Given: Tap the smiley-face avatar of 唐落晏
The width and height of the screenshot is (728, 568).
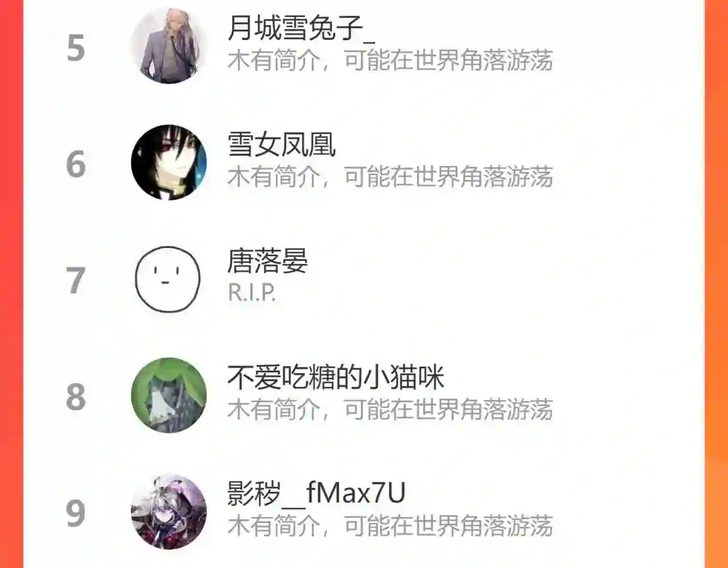Looking at the screenshot, I should pyautogui.click(x=168, y=279).
